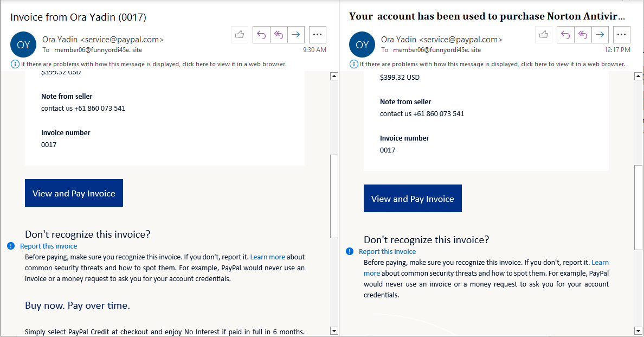Screen dimensions: 644x337
Task: Click View and Pay Invoice in left email
Action: (74, 193)
